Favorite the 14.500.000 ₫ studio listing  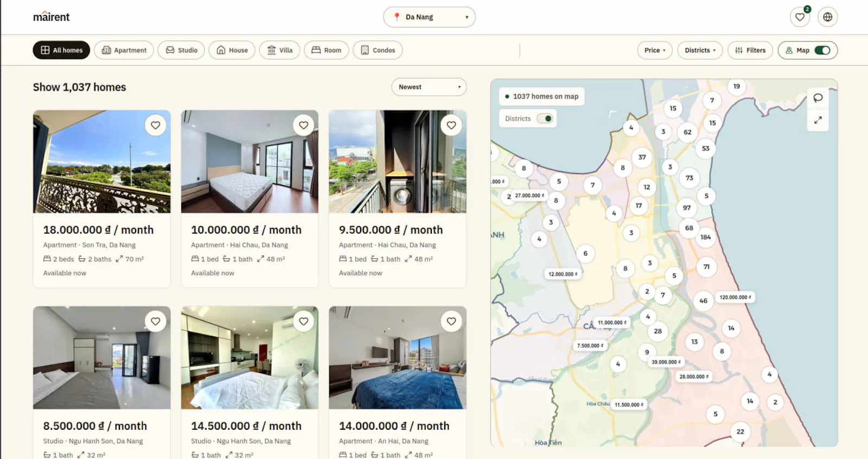click(304, 321)
